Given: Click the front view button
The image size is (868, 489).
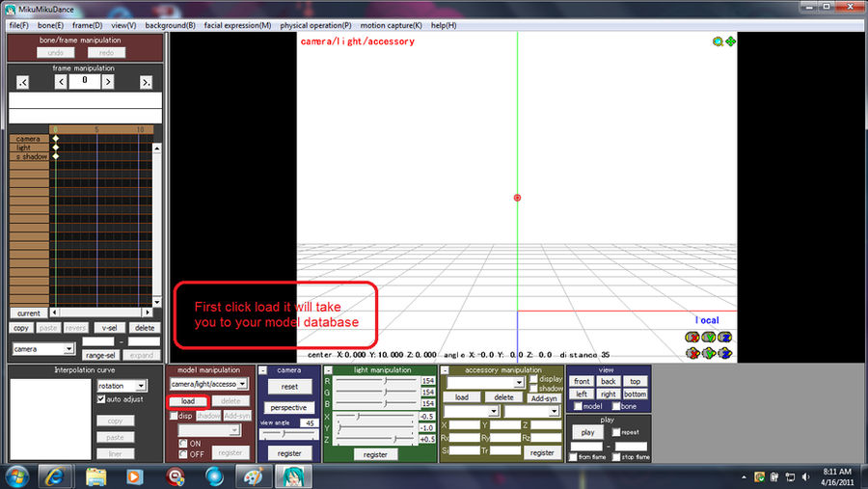Looking at the screenshot, I should click(x=582, y=381).
